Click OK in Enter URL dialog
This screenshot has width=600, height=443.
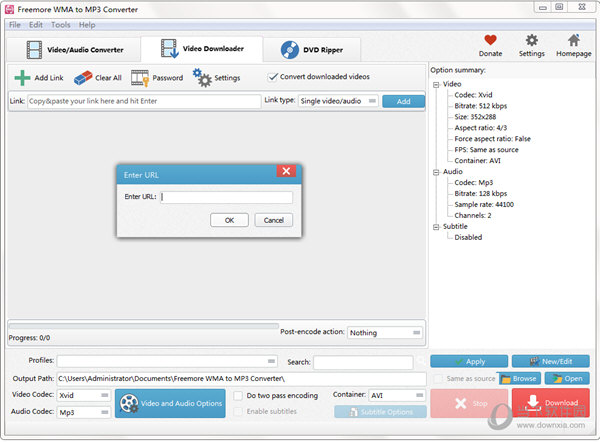(x=229, y=220)
